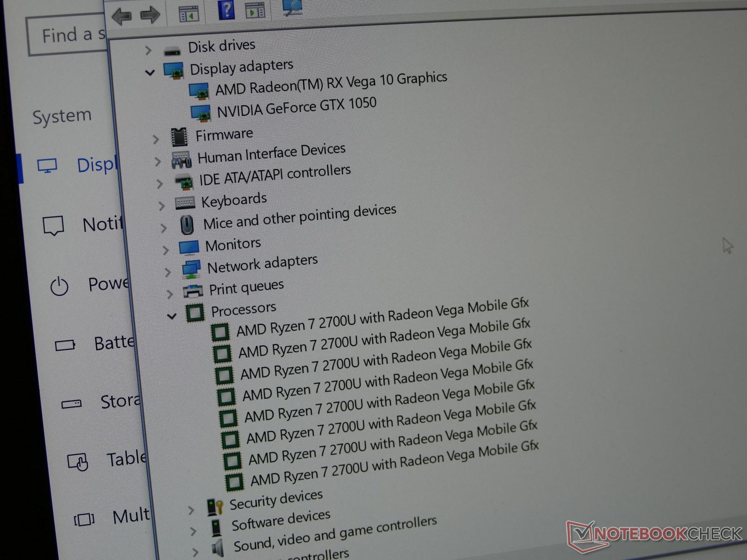
Task: Click the back arrow in Device Manager toolbar
Action: pyautogui.click(x=121, y=16)
